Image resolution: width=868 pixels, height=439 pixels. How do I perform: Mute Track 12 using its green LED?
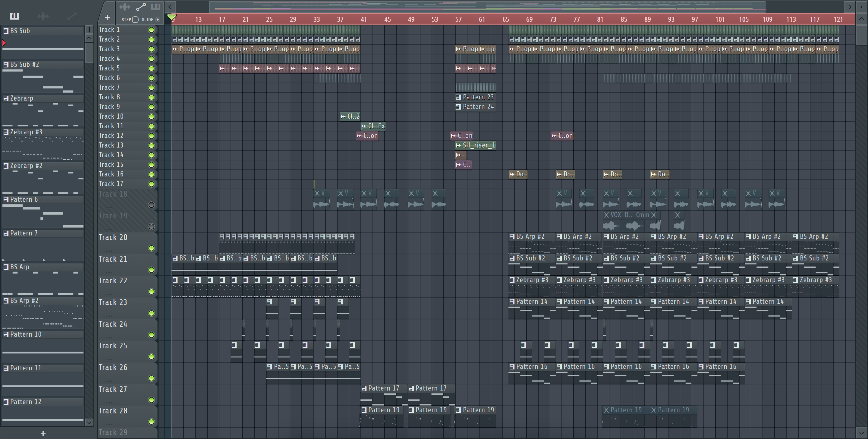(151, 136)
